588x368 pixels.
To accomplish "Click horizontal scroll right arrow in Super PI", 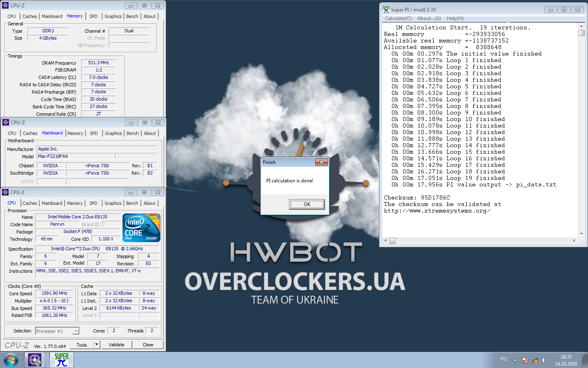I will (x=574, y=241).
